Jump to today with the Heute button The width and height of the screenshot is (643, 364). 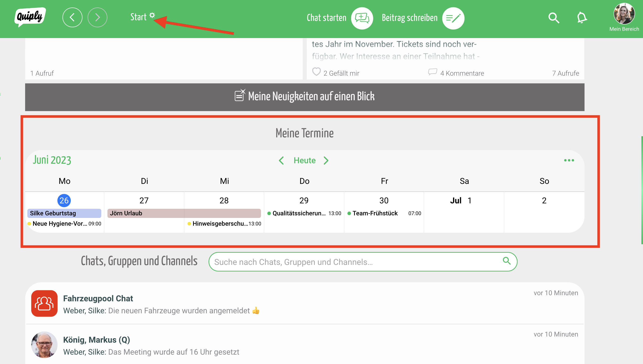click(304, 160)
